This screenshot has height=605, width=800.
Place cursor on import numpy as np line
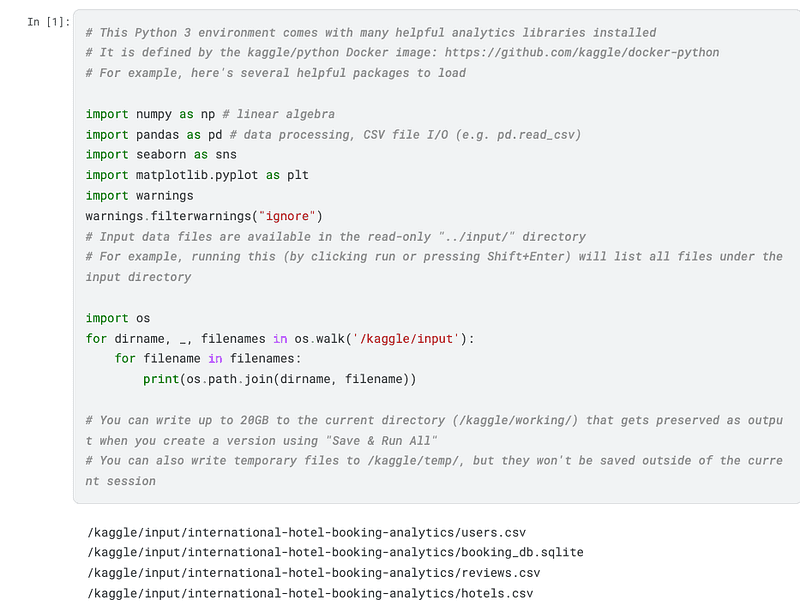(210, 114)
